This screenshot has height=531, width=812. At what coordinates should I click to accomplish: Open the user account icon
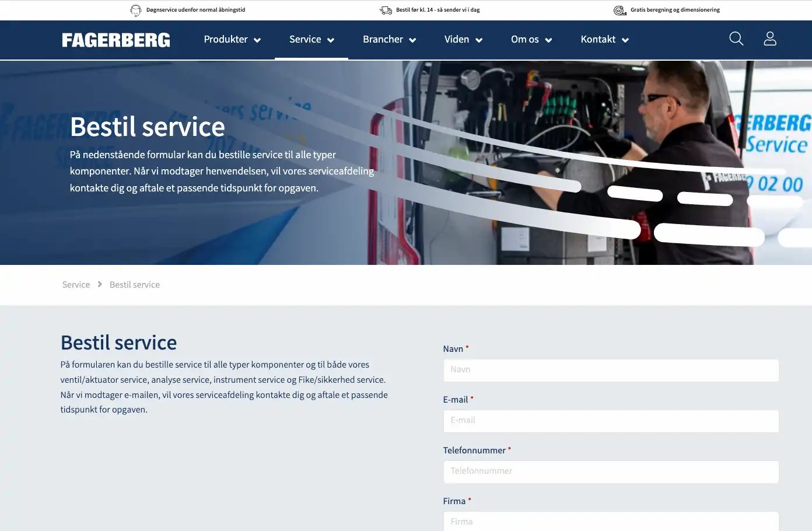coord(770,39)
